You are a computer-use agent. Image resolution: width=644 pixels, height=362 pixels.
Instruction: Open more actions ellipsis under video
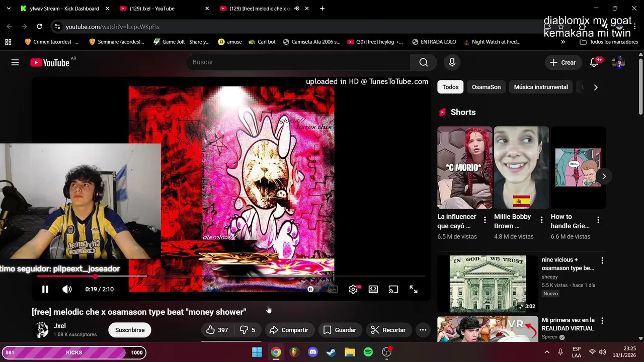(x=423, y=330)
